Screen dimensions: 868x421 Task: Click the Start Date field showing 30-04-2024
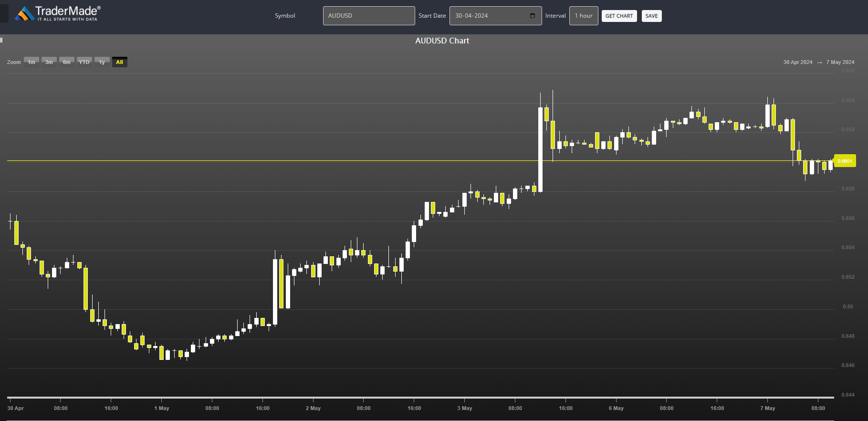click(x=495, y=16)
